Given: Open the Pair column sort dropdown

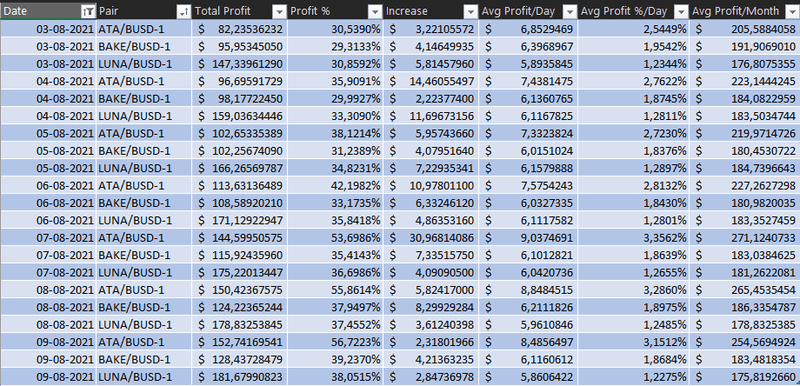Looking at the screenshot, I should pyautogui.click(x=184, y=11).
